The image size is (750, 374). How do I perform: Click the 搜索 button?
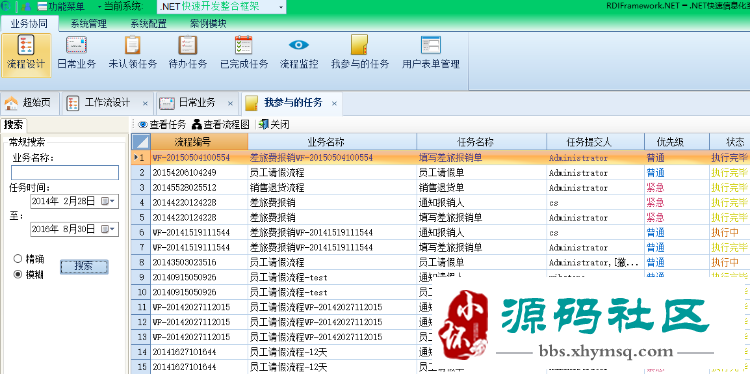click(84, 266)
